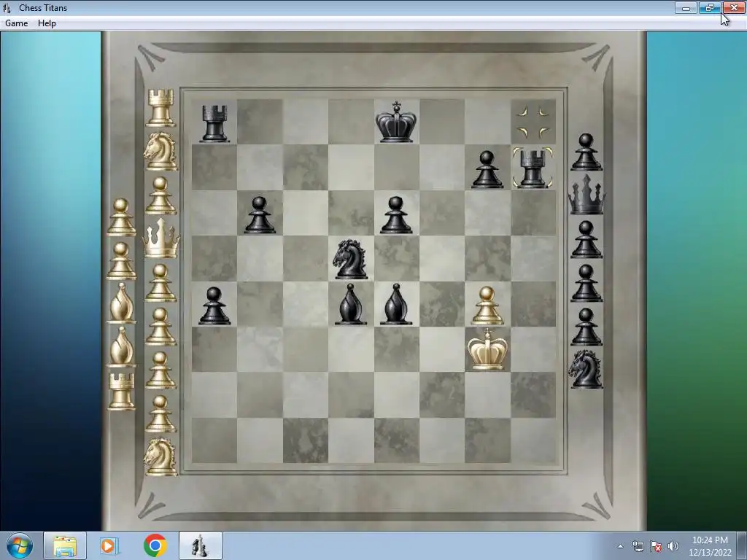Launch Windows Media Player from taskbar
This screenshot has width=747, height=560.
click(x=109, y=545)
